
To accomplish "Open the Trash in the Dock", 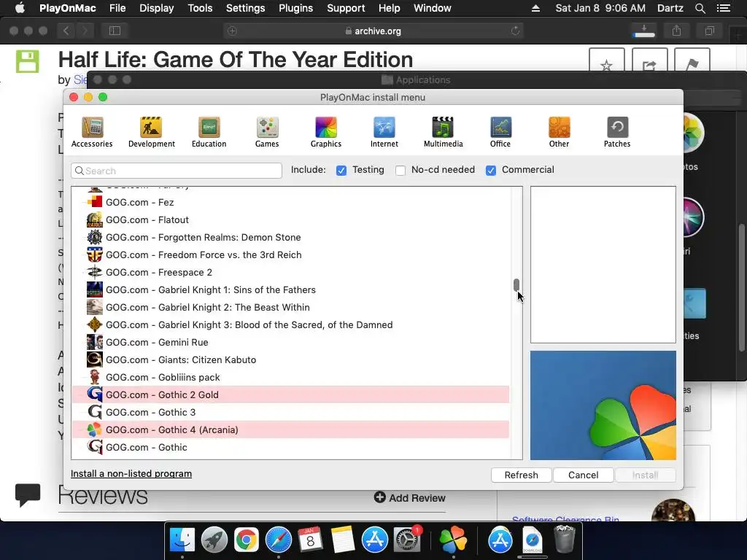I will (x=565, y=539).
